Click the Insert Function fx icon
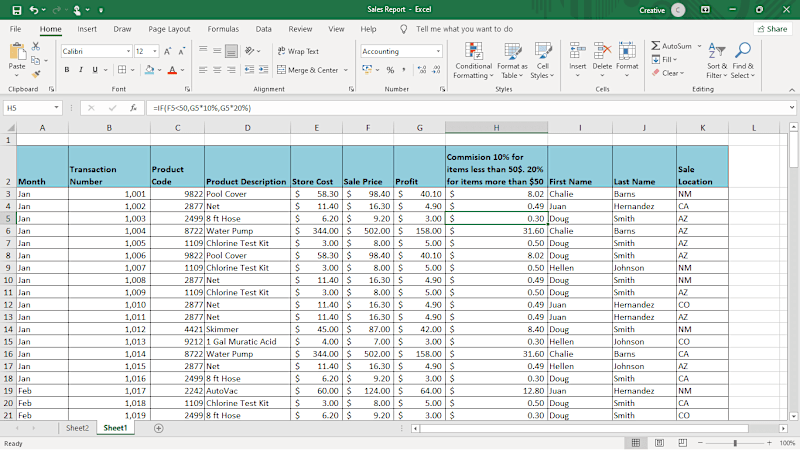This screenshot has width=800, height=450. click(x=133, y=108)
